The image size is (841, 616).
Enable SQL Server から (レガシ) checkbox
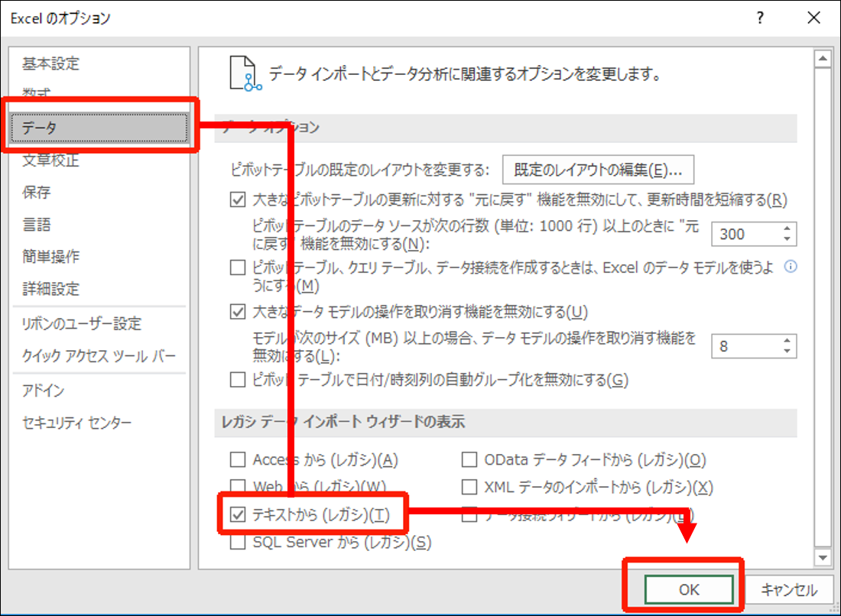(x=238, y=542)
